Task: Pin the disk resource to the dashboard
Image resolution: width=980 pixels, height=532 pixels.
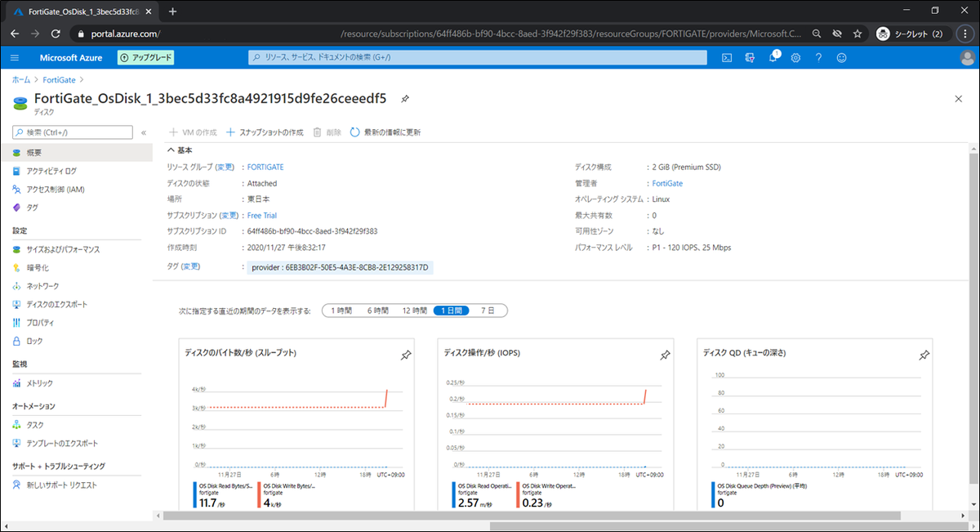Action: [x=404, y=99]
